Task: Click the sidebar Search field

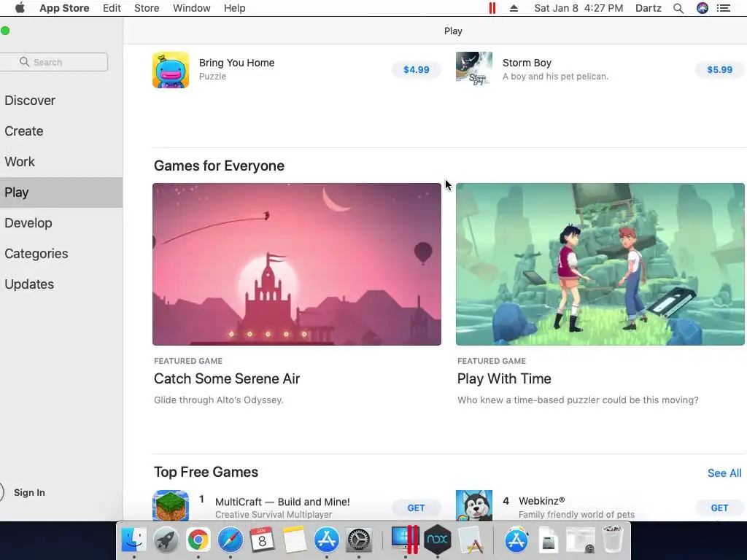Action: point(54,62)
